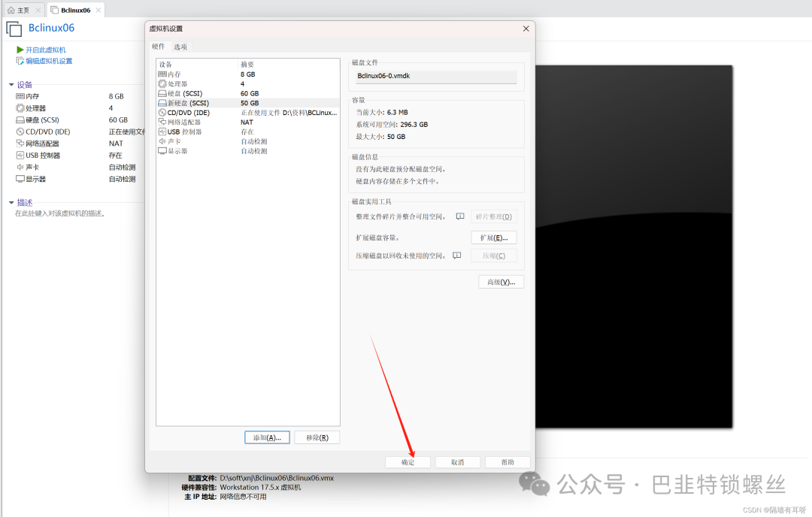Click the Bclinux06-0.vmdk disk file field

[436, 76]
